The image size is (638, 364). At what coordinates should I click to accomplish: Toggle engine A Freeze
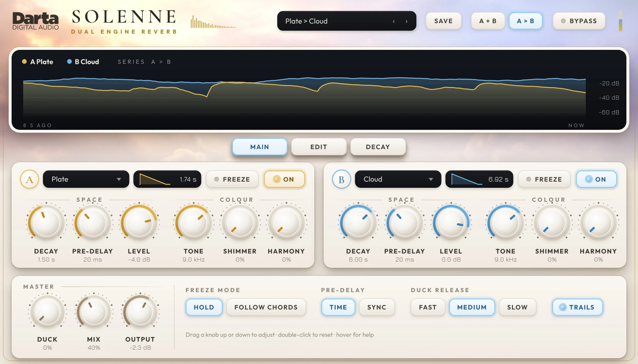point(232,179)
